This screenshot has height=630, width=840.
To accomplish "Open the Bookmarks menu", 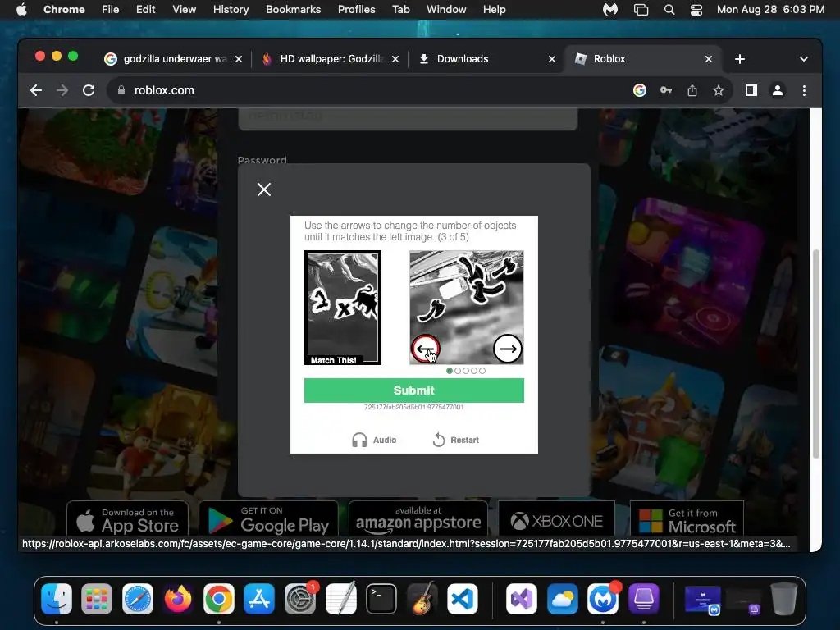I will tap(294, 10).
